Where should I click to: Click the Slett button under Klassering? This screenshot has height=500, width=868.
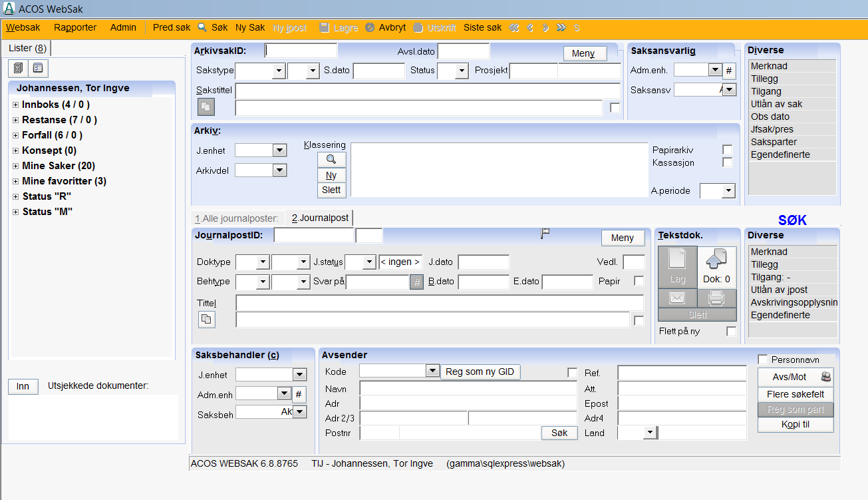[331, 190]
